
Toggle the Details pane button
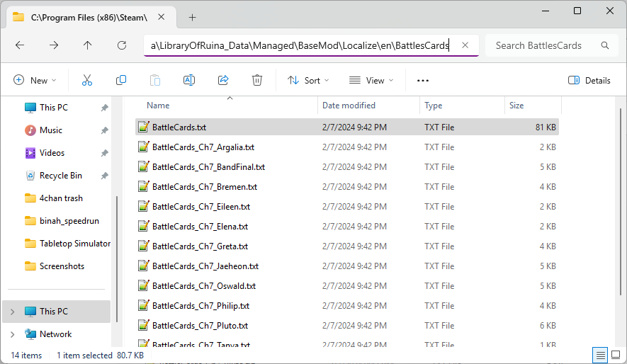click(589, 80)
